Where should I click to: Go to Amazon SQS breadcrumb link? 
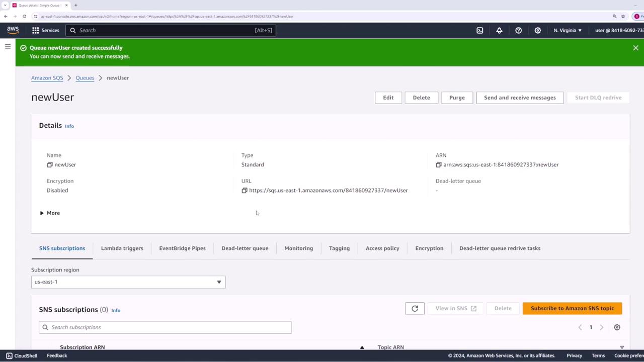[x=47, y=78]
